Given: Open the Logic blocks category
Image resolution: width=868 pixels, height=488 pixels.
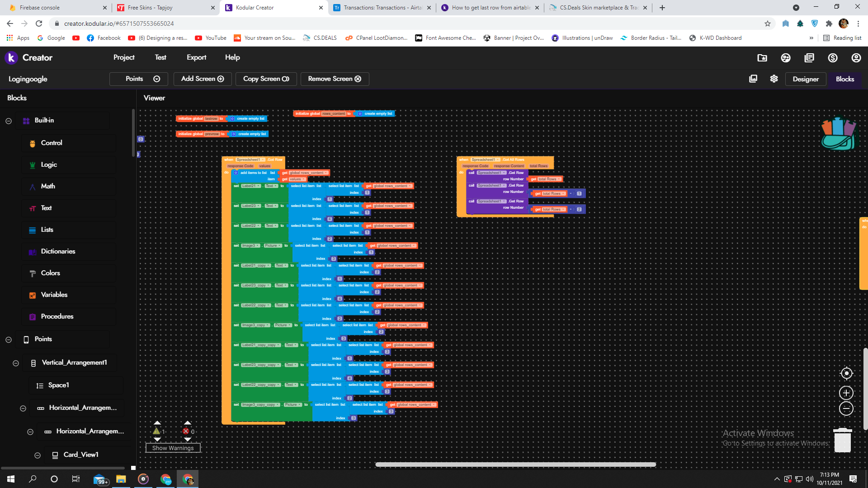Looking at the screenshot, I should tap(48, 164).
